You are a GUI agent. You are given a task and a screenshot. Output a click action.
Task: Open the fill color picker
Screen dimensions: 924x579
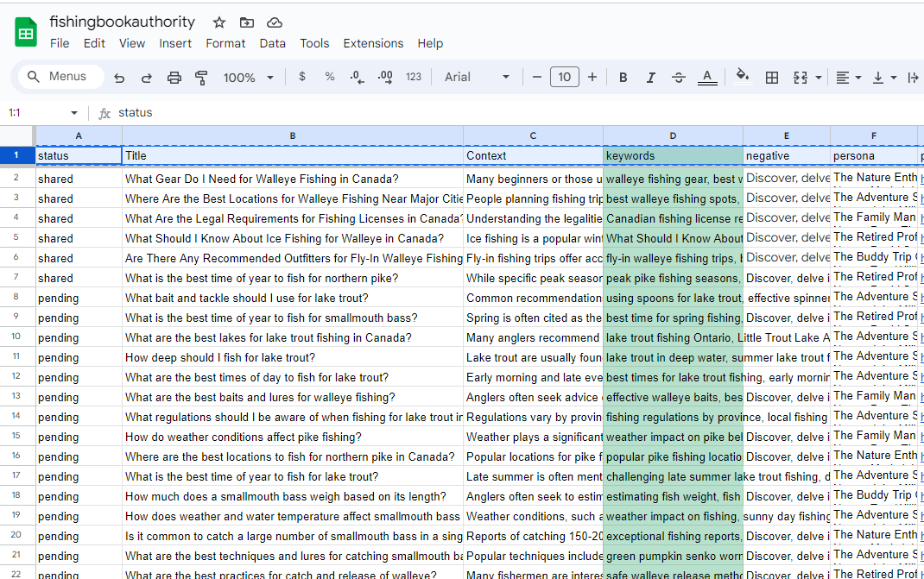pos(742,77)
